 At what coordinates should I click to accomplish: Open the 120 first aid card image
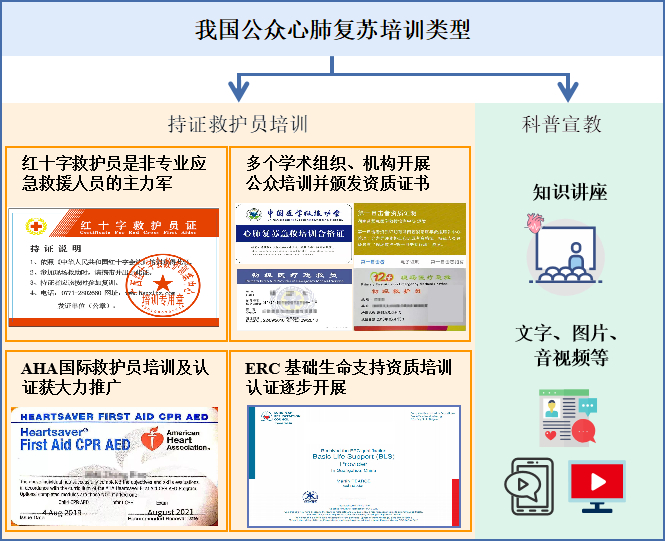point(410,298)
